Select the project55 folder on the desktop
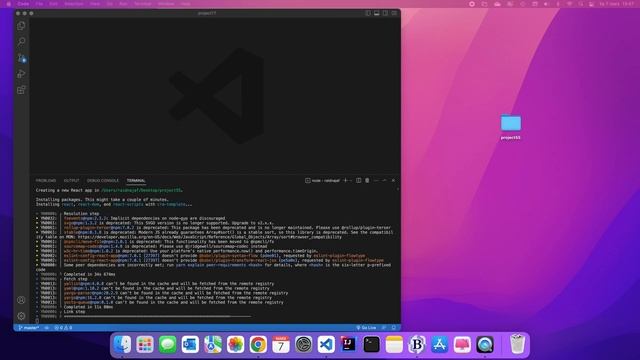Screen dimensions: 640x360 point(511,127)
